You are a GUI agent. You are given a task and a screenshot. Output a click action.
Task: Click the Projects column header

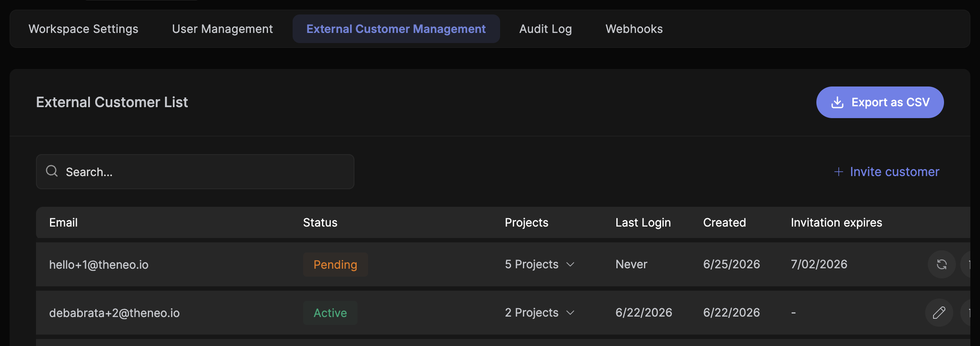[x=526, y=223]
